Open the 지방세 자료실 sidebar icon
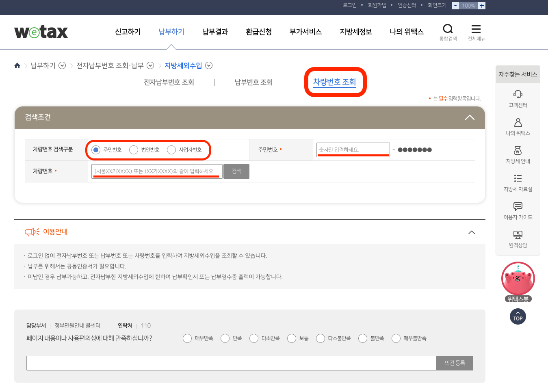The width and height of the screenshot is (548, 392). [518, 179]
